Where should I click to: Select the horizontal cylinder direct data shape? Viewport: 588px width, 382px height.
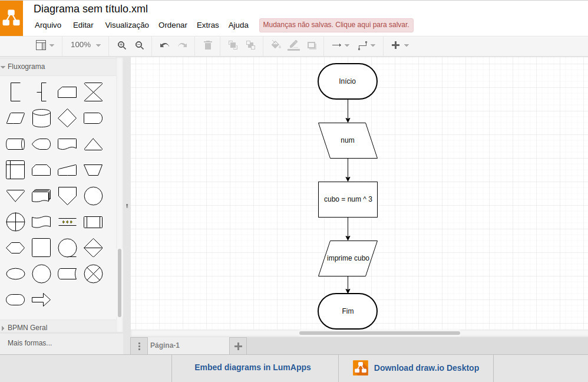point(15,144)
